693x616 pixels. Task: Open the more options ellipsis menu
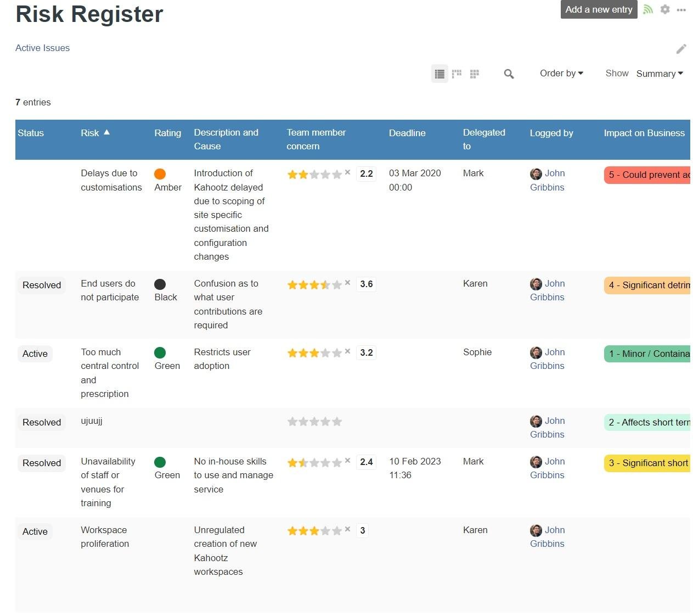coord(681,10)
